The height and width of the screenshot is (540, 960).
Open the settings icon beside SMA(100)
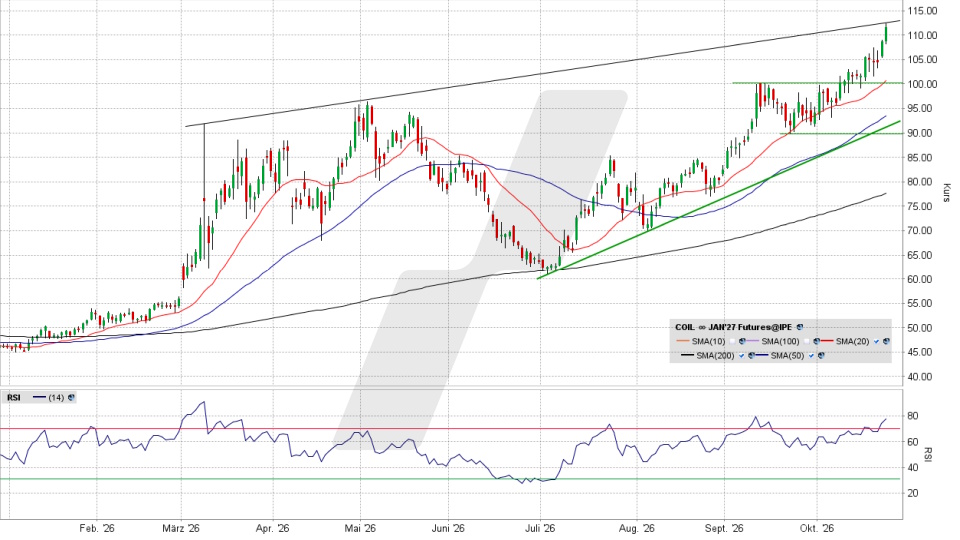816,341
